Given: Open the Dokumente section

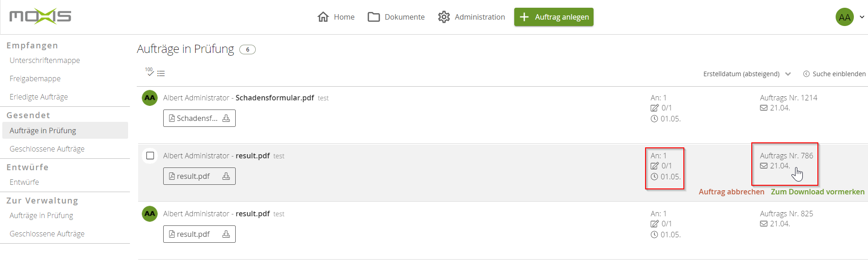Looking at the screenshot, I should pos(396,17).
